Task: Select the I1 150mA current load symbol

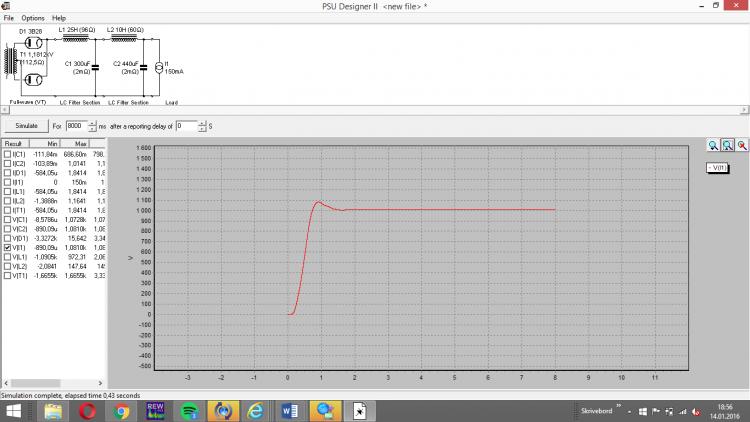Action: [159, 68]
